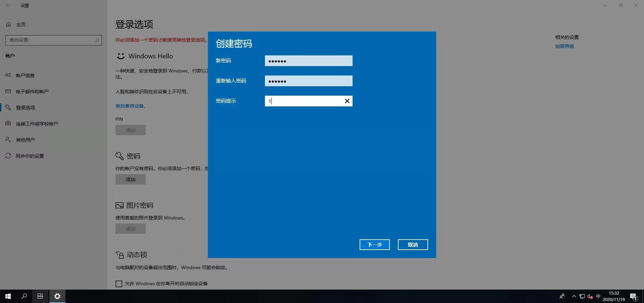
Task: Restore down the Settings window
Action: coord(621,5)
